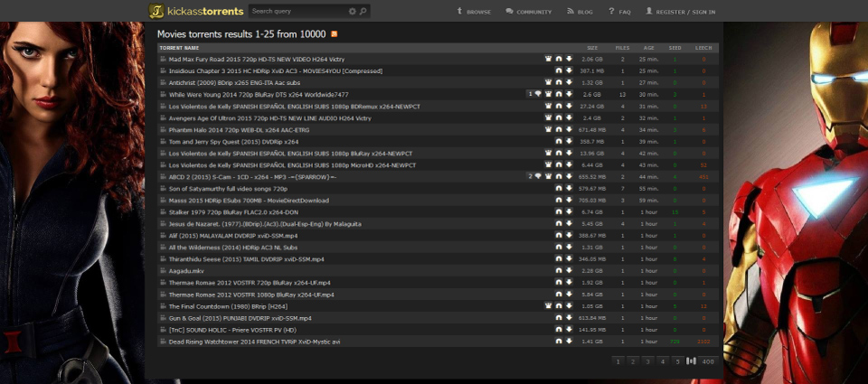Screen dimensions: 868x384
Task: Open magnet link for Tom and Jerry Spy Quest
Action: [559, 142]
